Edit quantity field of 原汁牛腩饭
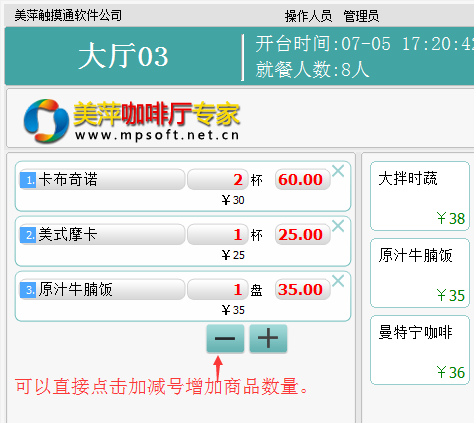 coord(218,290)
